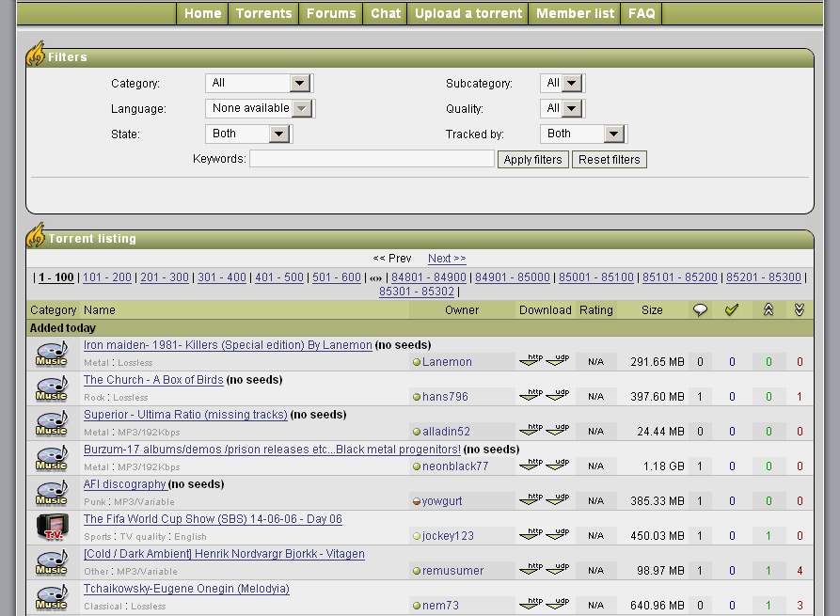Open the Language dropdown showing None available

coord(261,108)
